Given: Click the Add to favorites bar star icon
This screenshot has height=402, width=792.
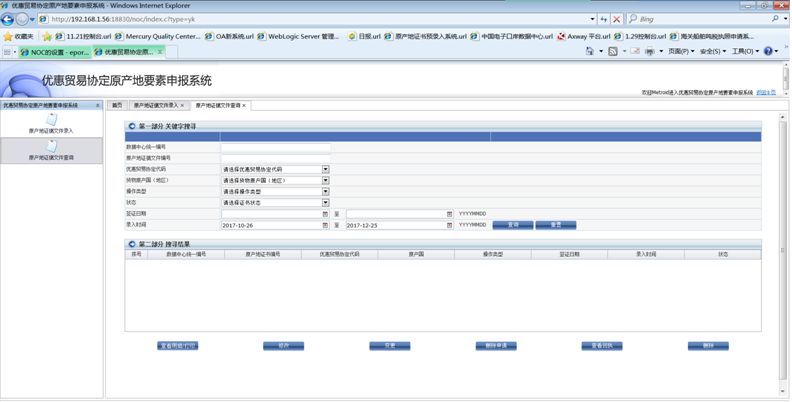Looking at the screenshot, I should tap(47, 36).
